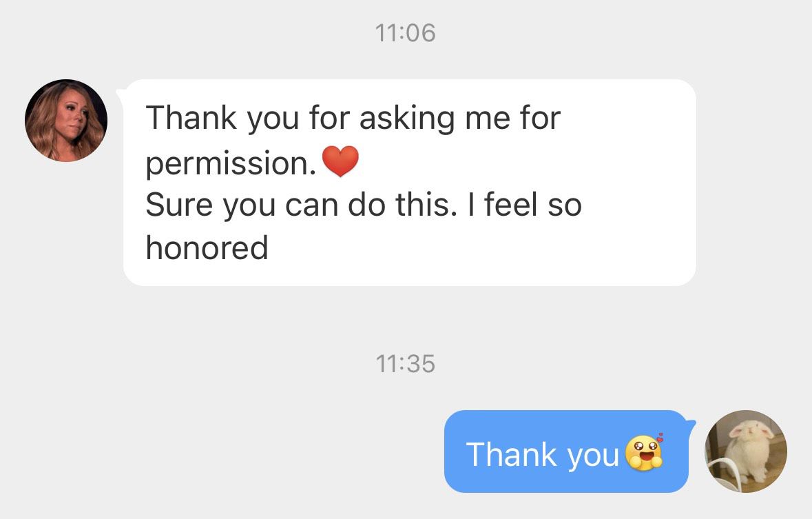Image resolution: width=812 pixels, height=519 pixels.
Task: Click the word "honored" in received message
Action: 207,247
